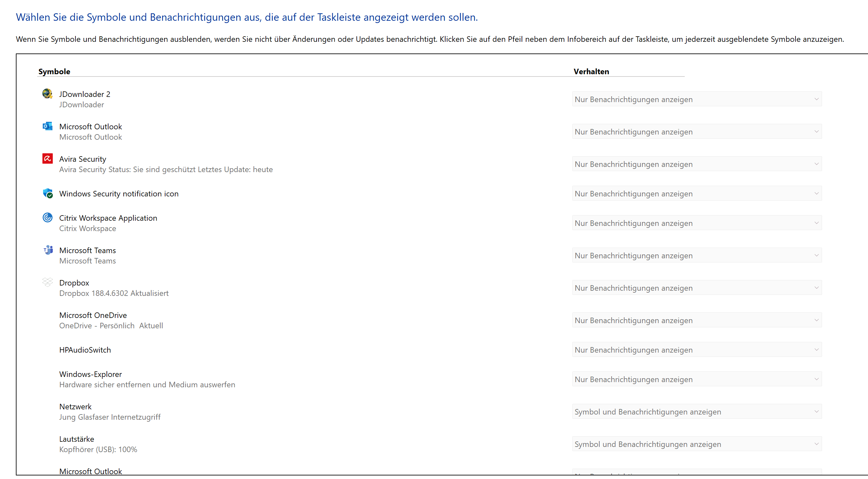Open the Windows-Explorer behavior dropdown
The image size is (868, 479).
pyautogui.click(x=697, y=379)
